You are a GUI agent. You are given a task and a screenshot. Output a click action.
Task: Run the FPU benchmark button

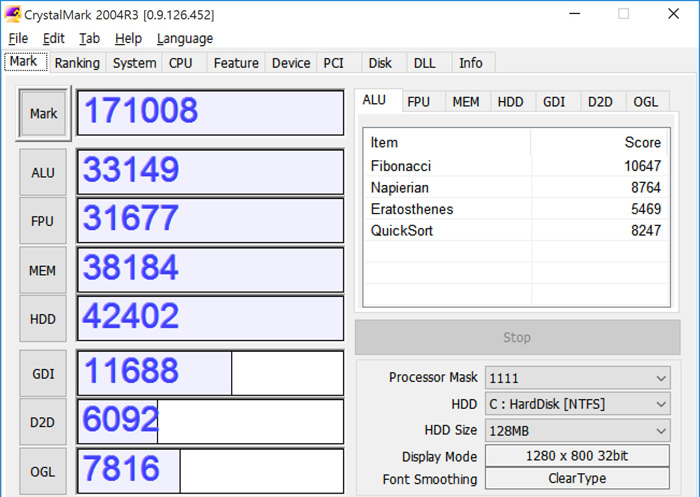(43, 221)
